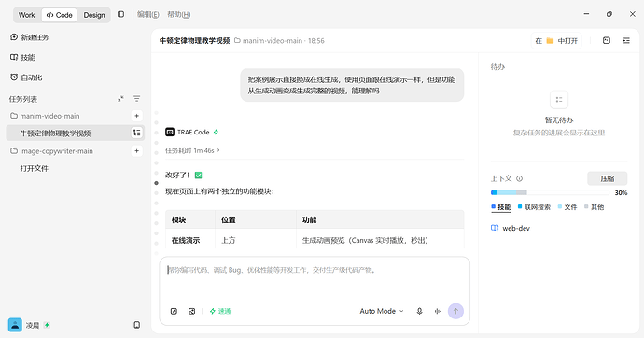Toggle the preview window icon in header
This screenshot has height=338, width=644.
(x=607, y=41)
